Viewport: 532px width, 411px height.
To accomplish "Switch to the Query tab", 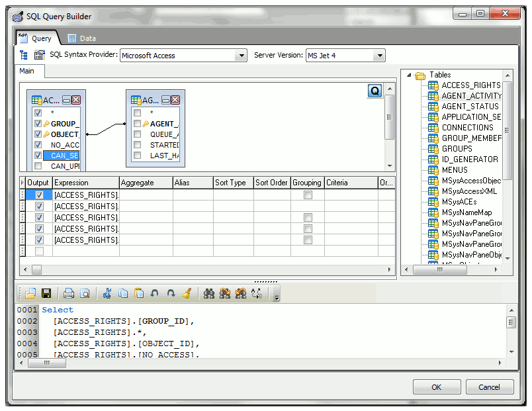I will click(x=37, y=38).
